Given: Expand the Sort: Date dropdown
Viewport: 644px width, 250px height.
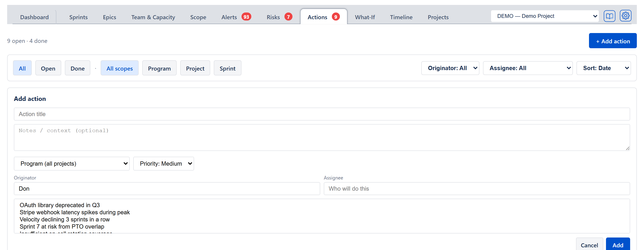Looking at the screenshot, I should (604, 68).
